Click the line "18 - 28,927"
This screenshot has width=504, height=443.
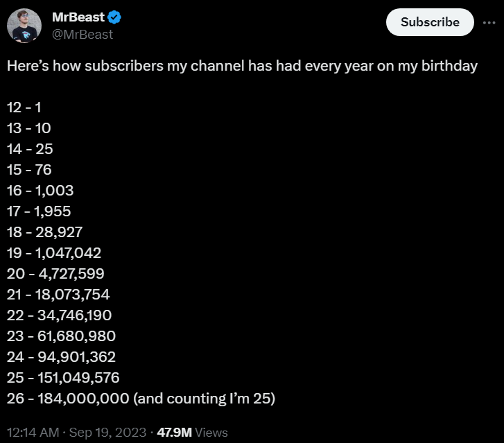(44, 232)
